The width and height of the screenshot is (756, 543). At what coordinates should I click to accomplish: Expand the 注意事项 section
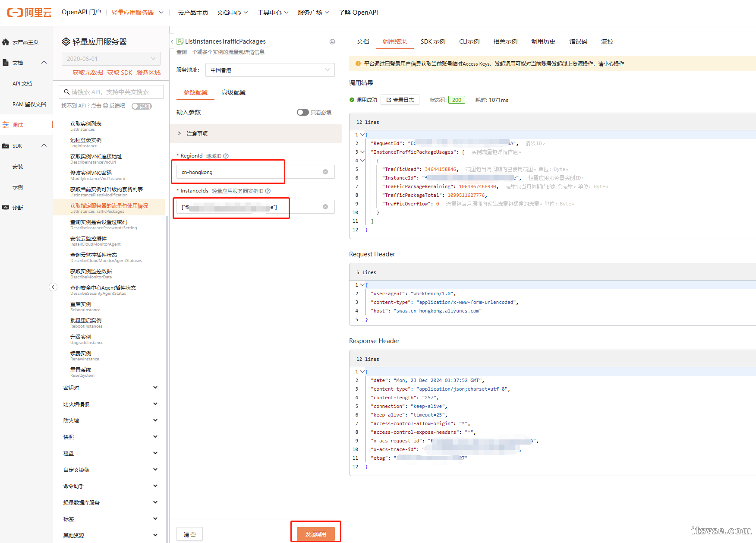tap(255, 133)
